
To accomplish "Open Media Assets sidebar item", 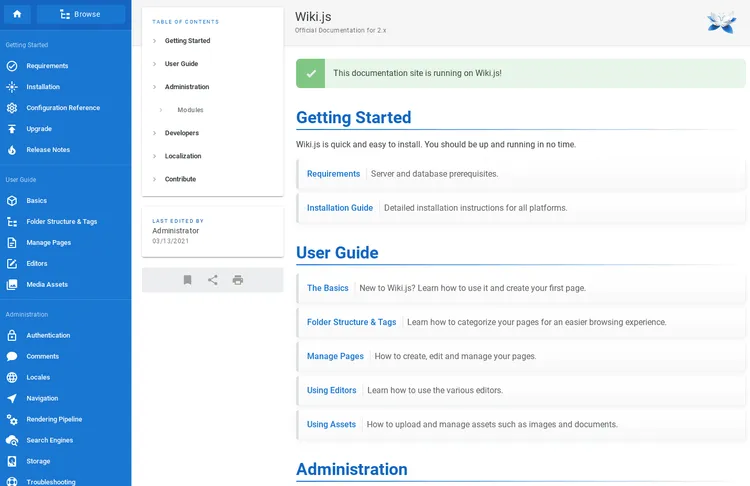I will (66, 285).
